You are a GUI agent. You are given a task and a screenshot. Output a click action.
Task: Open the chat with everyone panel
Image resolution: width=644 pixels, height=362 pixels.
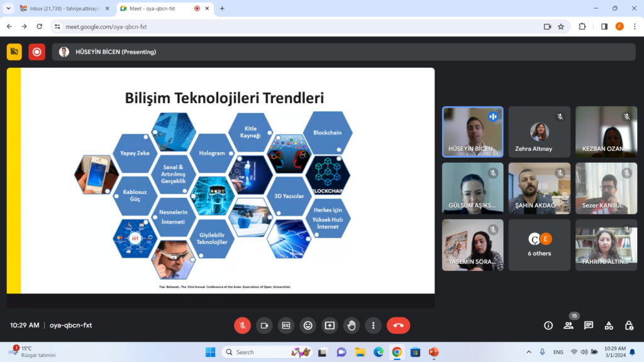(x=589, y=326)
